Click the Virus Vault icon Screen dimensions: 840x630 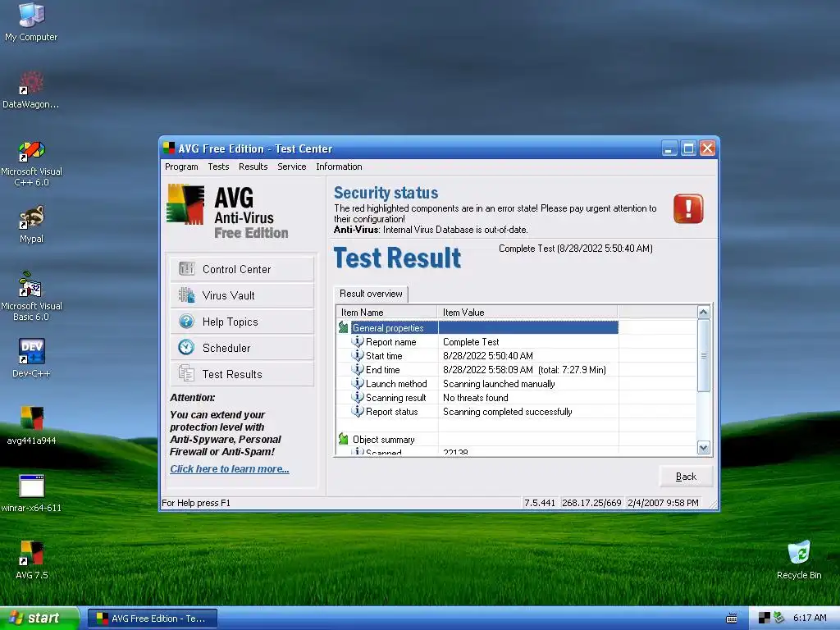(x=186, y=294)
